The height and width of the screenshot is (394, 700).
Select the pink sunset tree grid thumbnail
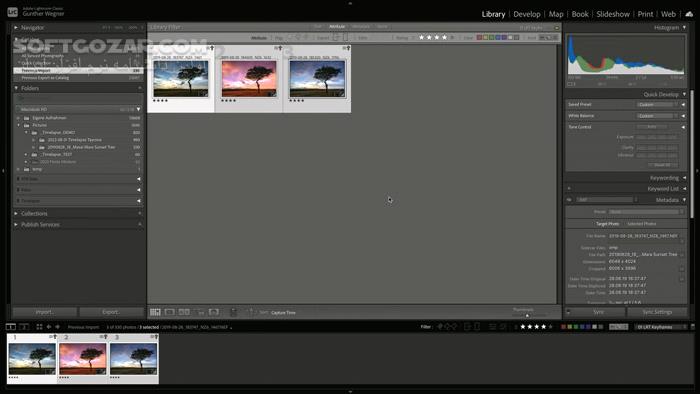coord(249,79)
